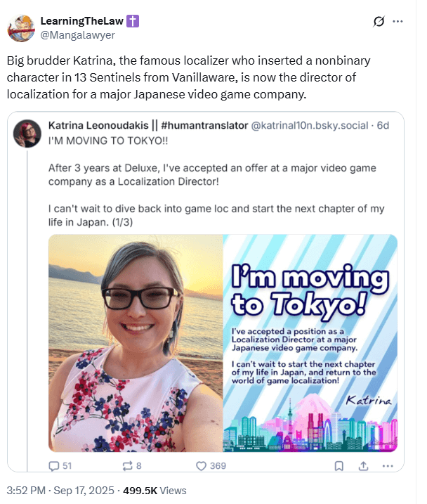Open @katrinal10n.bsky.social handle link
The image size is (427, 504).
[x=310, y=125]
